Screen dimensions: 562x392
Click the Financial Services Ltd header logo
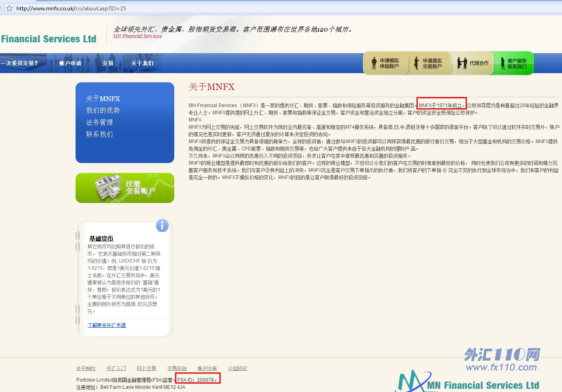click(x=48, y=39)
